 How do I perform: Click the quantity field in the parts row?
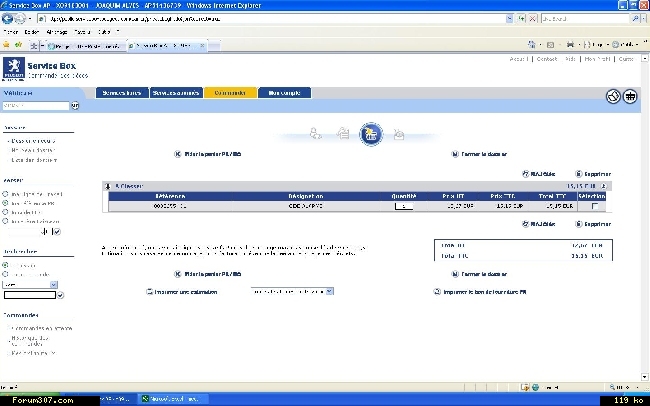pos(404,206)
